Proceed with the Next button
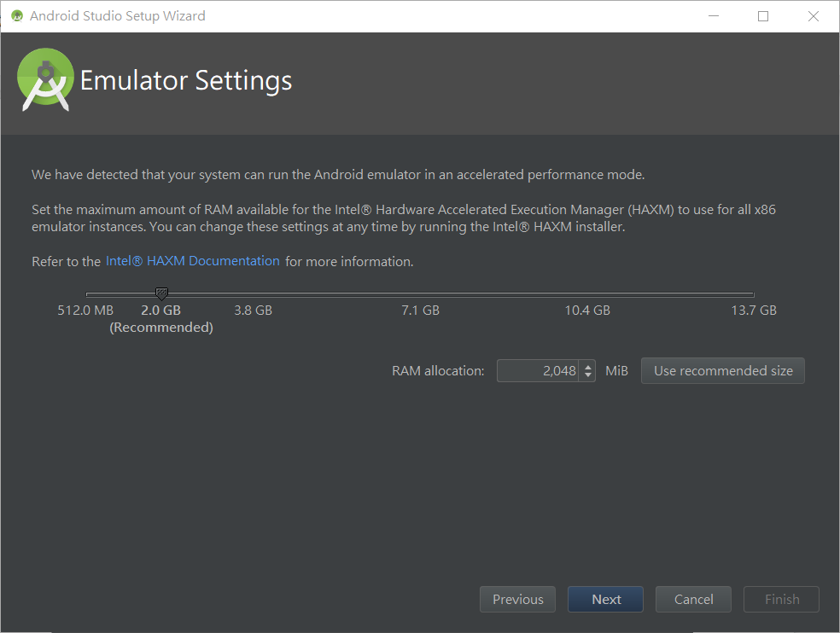 [x=605, y=599]
